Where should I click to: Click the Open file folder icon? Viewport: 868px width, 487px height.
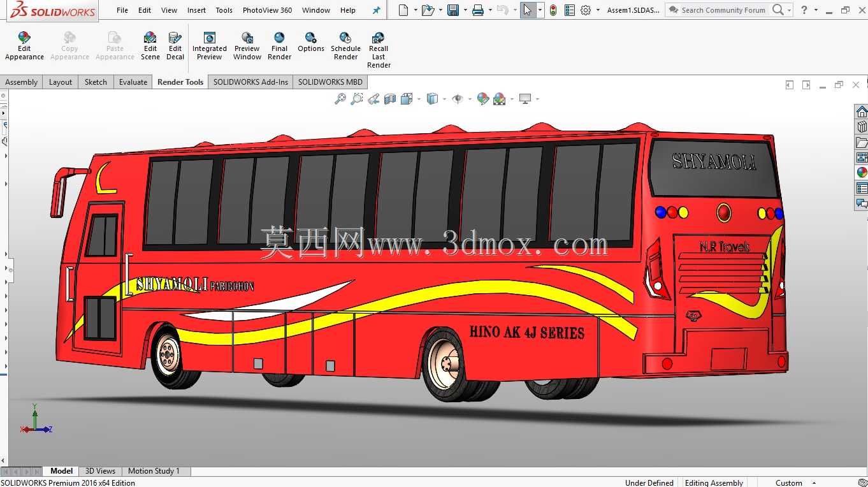428,10
